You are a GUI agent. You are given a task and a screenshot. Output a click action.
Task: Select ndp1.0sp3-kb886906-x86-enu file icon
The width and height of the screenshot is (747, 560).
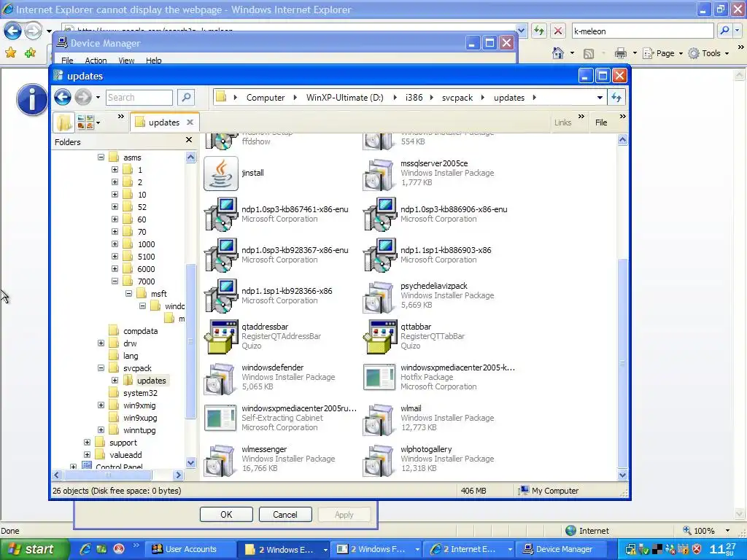click(x=379, y=214)
